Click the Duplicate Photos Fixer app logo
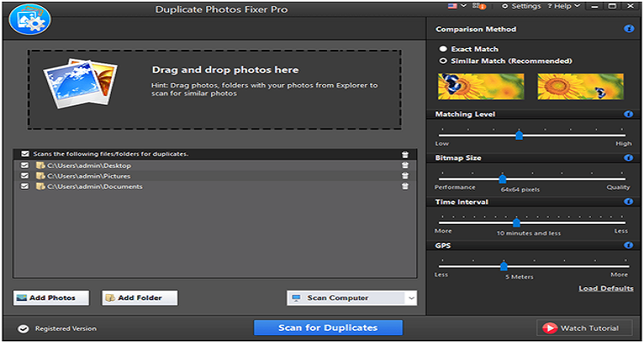Image resolution: width=644 pixels, height=343 pixels. point(29,19)
